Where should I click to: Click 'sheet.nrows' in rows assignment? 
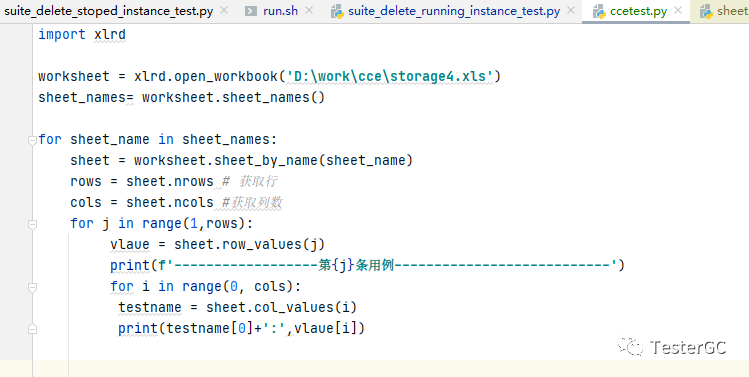(x=170, y=182)
